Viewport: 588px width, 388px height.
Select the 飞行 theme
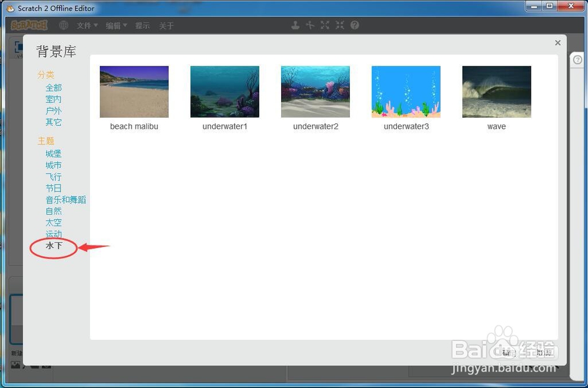(x=54, y=176)
